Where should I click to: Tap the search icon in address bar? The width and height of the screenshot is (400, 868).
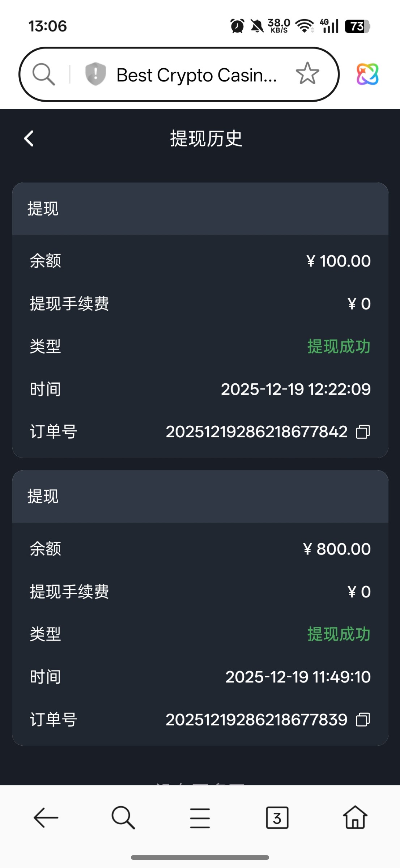(44, 75)
